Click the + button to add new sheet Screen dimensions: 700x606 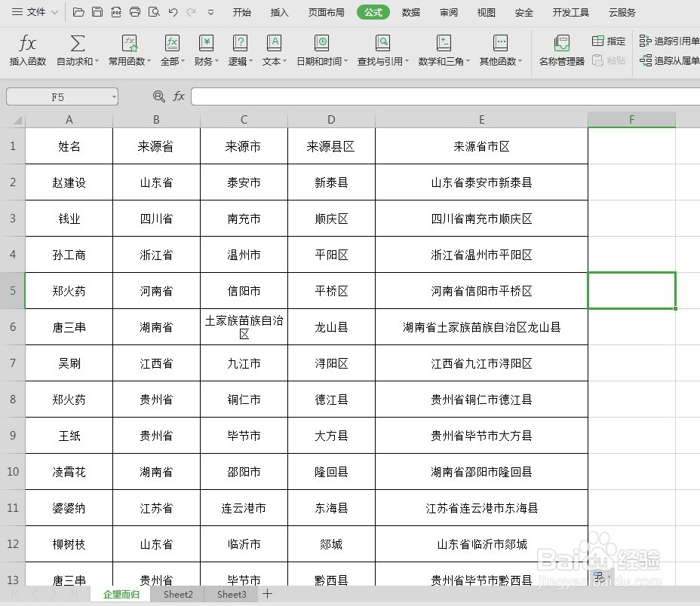pos(268,595)
